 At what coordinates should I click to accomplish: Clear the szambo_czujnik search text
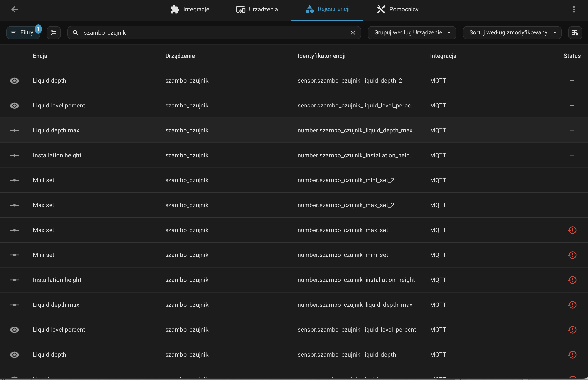(x=353, y=32)
